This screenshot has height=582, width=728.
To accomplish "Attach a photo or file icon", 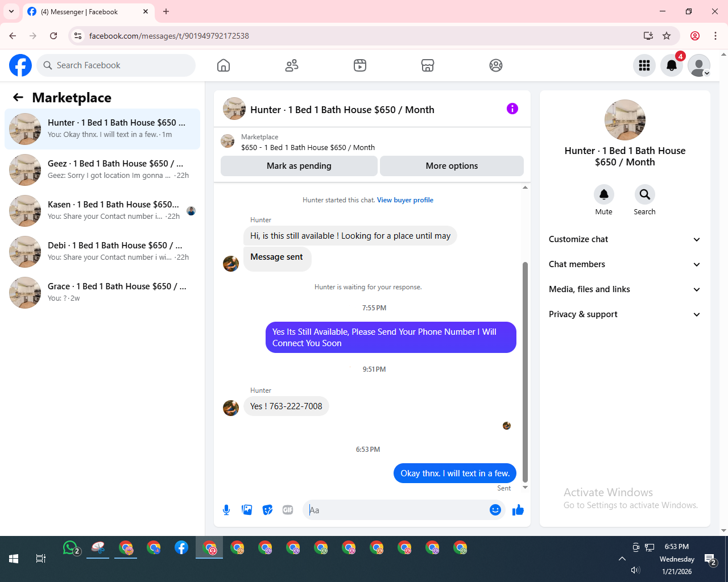I will (x=247, y=510).
